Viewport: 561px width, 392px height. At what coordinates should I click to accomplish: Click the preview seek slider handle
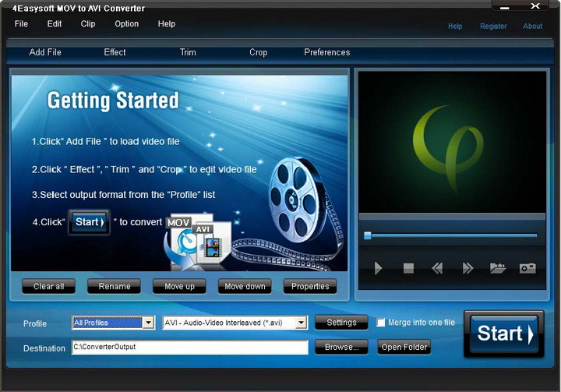pos(368,235)
